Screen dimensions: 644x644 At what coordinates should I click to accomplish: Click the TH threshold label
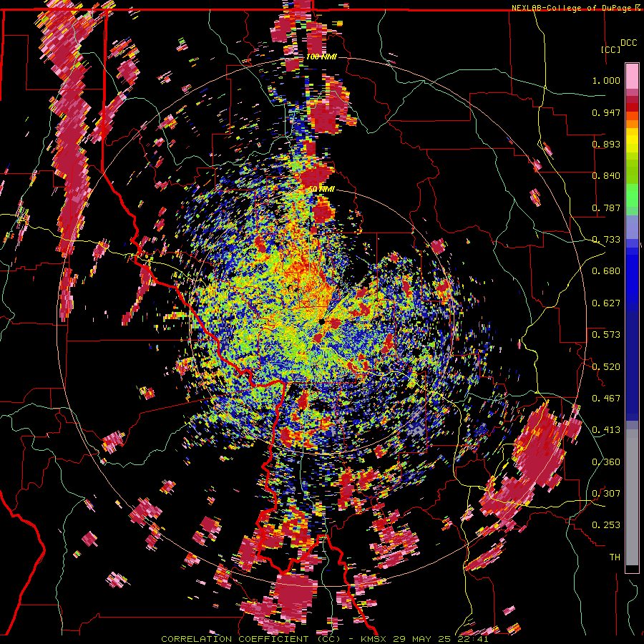(x=615, y=557)
